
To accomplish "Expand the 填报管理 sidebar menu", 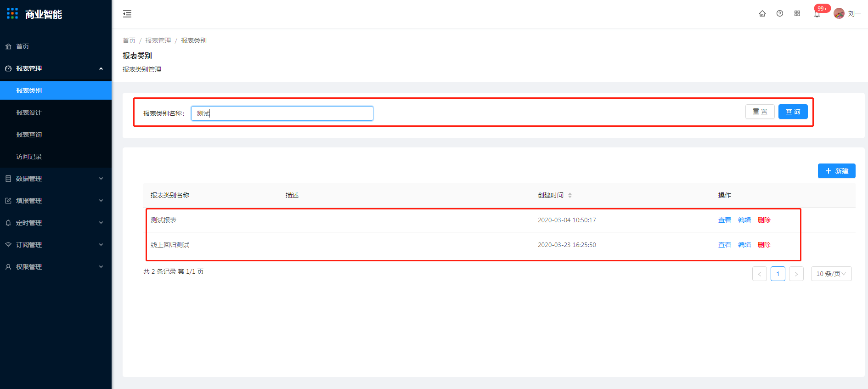I will 56,201.
